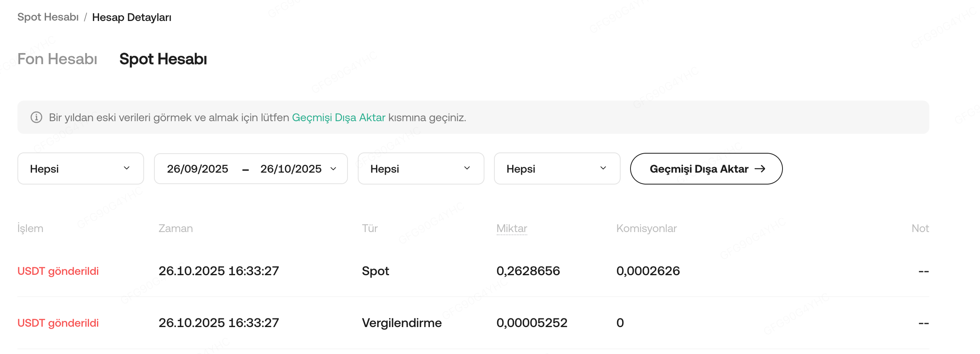980x354 pixels.
Task: Switch to the Fon Hesabı tab
Action: (57, 59)
